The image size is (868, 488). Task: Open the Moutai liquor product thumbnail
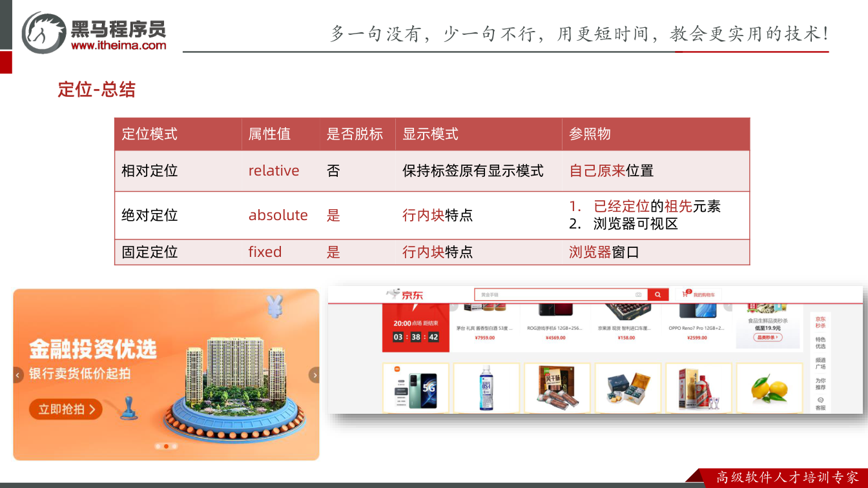coord(698,388)
